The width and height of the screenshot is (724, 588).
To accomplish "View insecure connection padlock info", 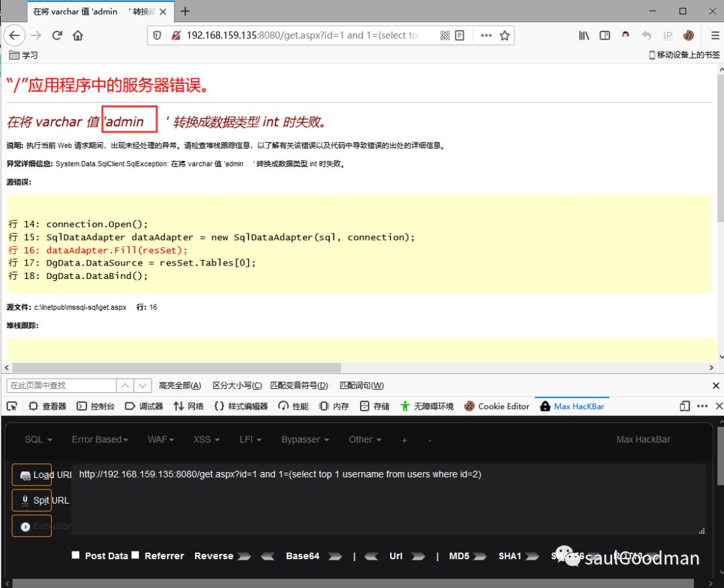I will tap(176, 36).
